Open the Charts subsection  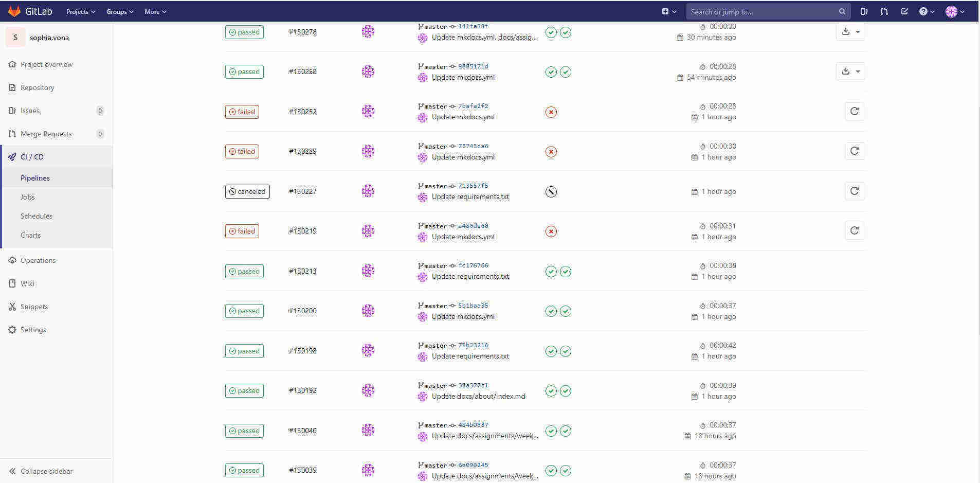pyautogui.click(x=30, y=235)
